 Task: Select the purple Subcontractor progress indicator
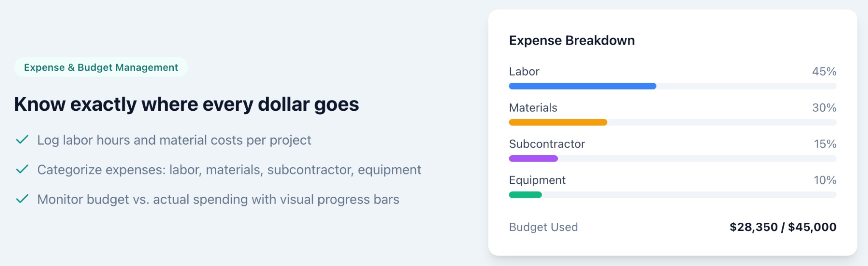pos(533,158)
